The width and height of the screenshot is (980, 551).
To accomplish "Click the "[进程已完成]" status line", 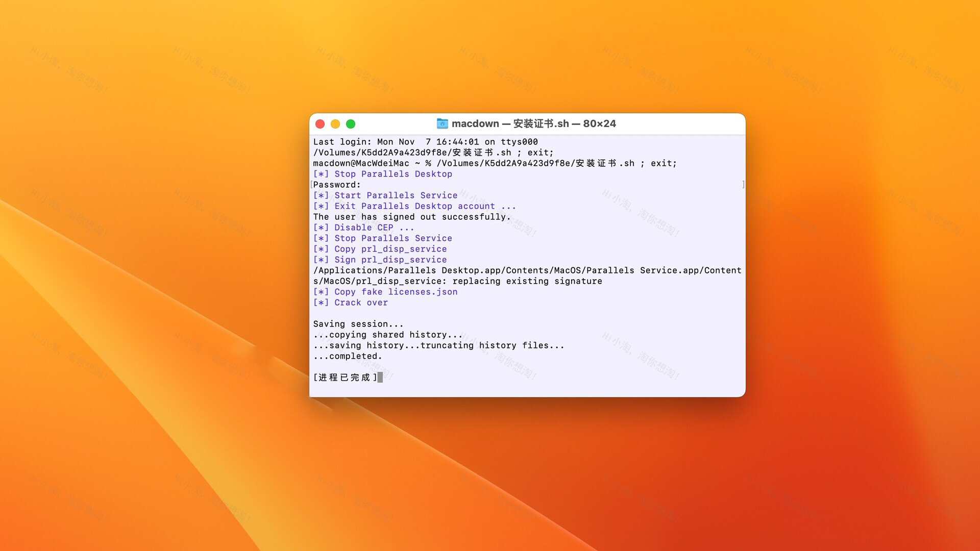I will (345, 378).
